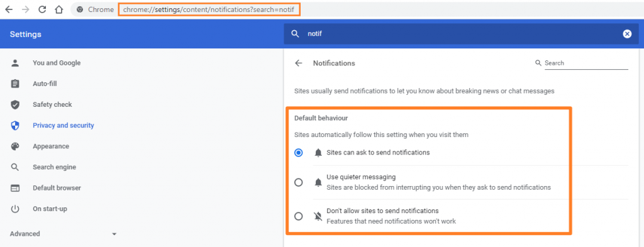Click the power icon beside On start-up
644x247 pixels.
pos(15,209)
